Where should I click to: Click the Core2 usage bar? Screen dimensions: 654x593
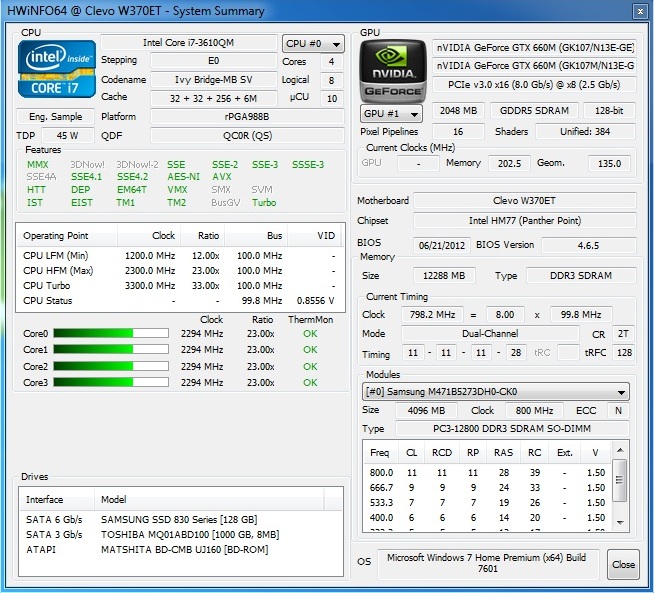(x=111, y=366)
